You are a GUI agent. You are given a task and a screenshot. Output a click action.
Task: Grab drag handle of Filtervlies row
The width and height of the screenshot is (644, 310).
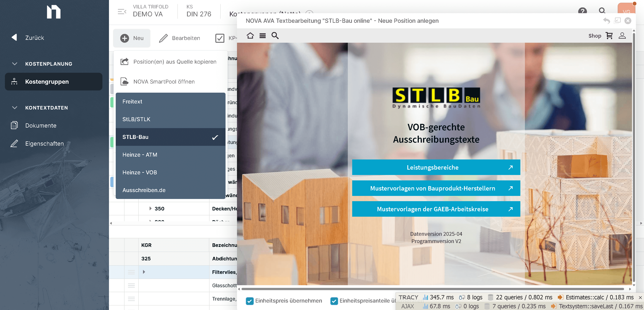132,272
